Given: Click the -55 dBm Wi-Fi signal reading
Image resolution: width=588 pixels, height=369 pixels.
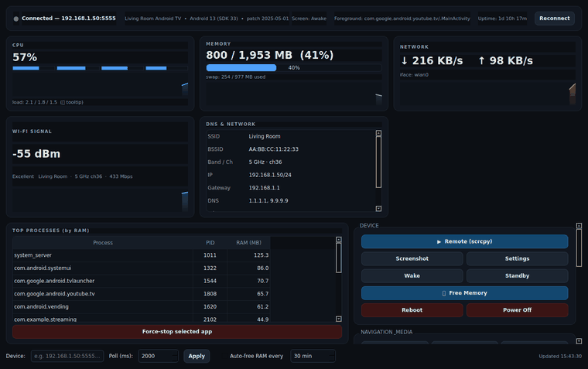Looking at the screenshot, I should click(36, 154).
